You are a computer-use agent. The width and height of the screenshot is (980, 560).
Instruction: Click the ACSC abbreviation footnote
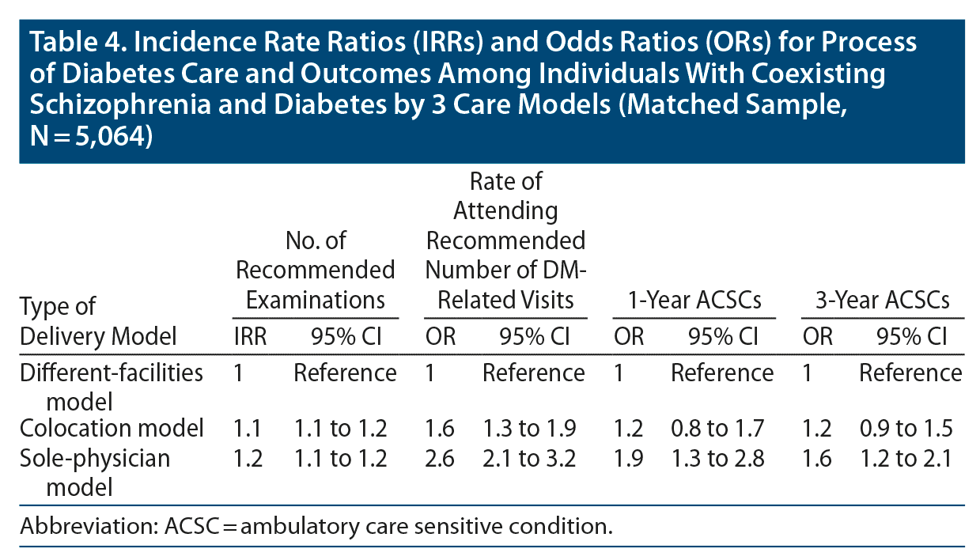[316, 526]
